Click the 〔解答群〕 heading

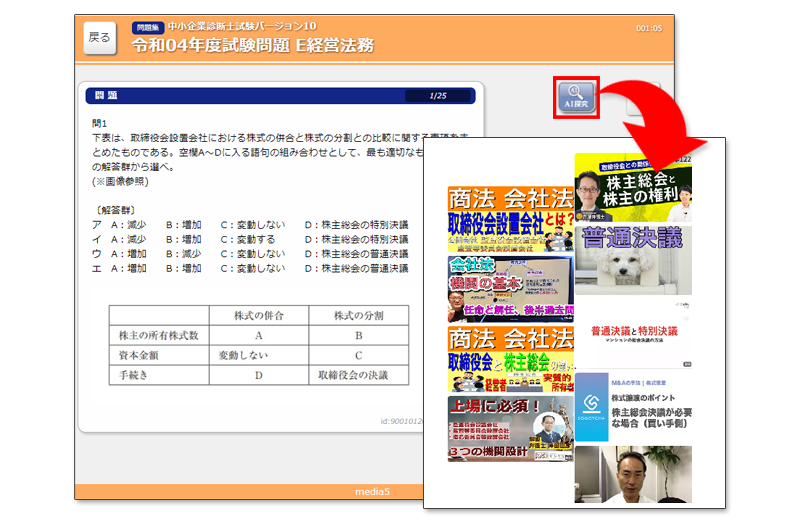[x=115, y=210]
